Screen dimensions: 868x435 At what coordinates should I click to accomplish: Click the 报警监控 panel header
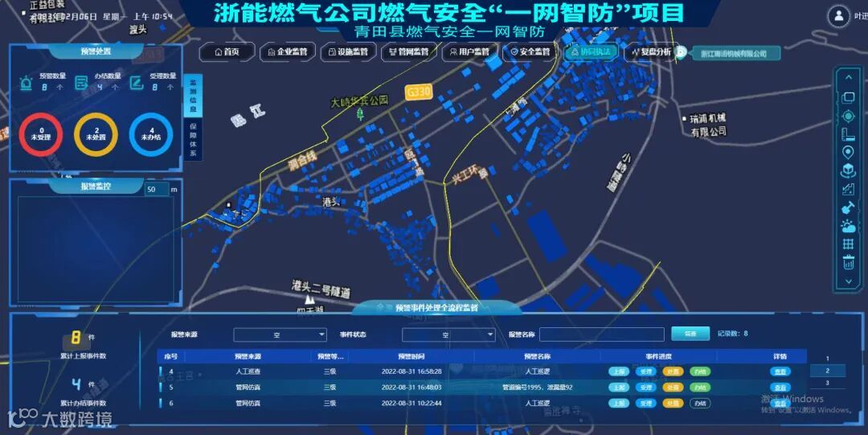pos(96,187)
